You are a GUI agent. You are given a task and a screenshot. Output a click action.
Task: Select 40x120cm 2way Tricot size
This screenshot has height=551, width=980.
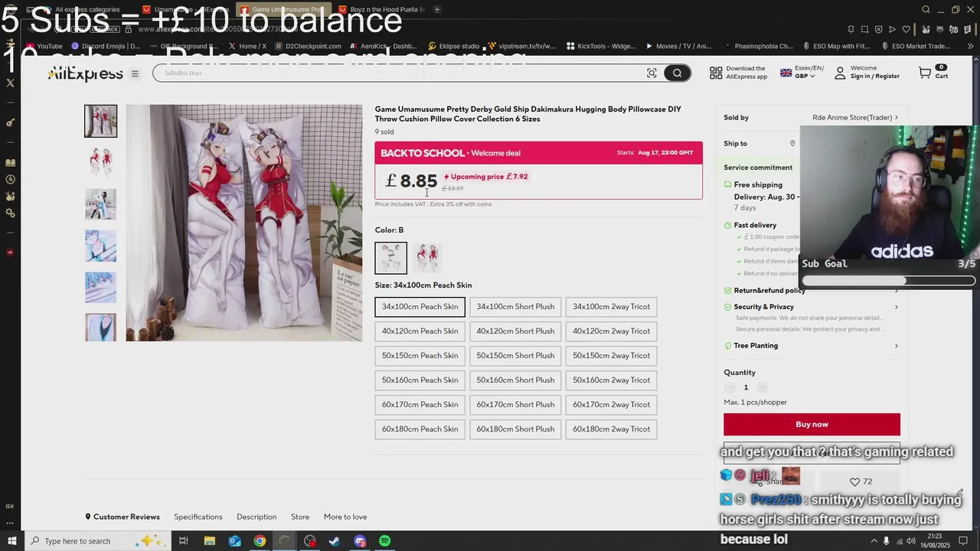click(611, 331)
